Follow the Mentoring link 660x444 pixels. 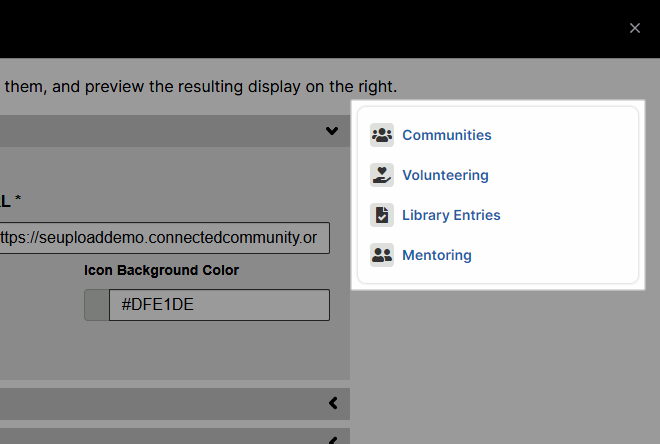[437, 255]
